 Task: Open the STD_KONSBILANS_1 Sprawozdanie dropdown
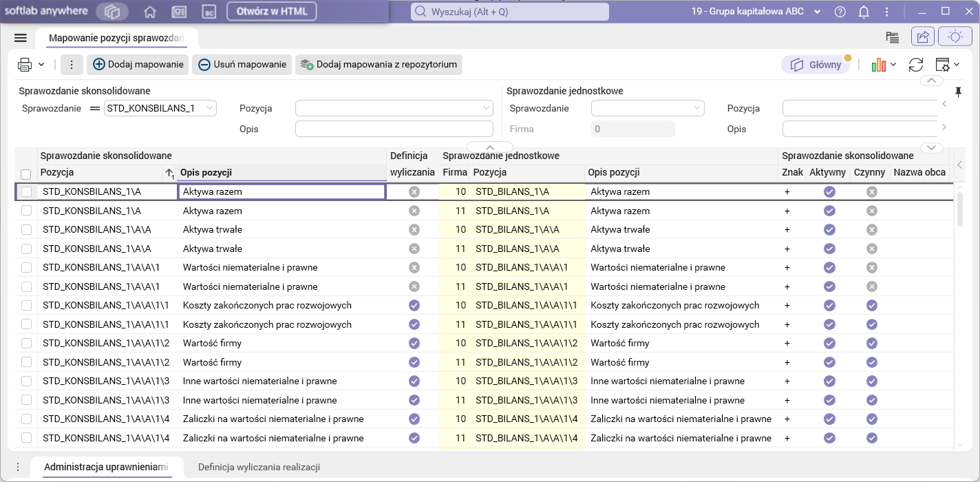[209, 108]
